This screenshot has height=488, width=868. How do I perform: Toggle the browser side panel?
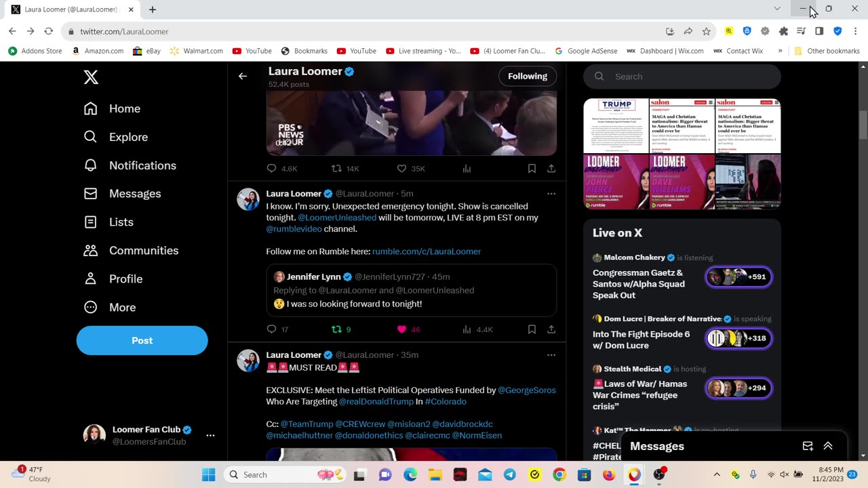point(819,31)
